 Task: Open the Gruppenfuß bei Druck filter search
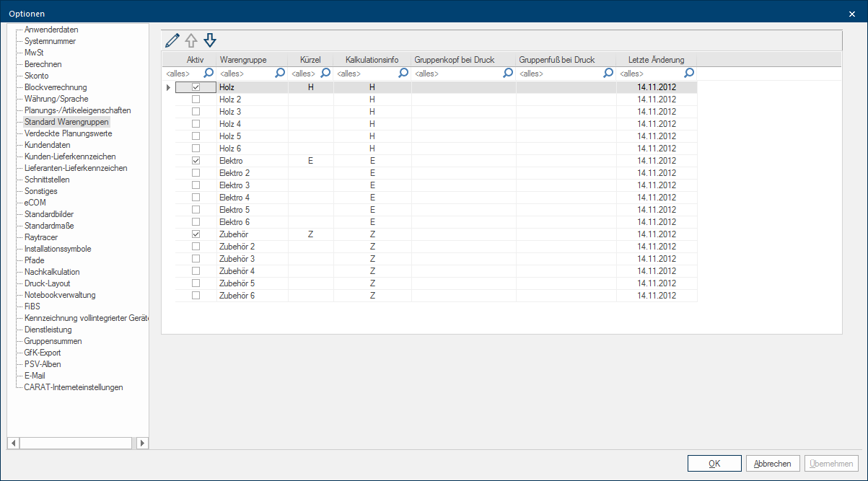coord(608,73)
